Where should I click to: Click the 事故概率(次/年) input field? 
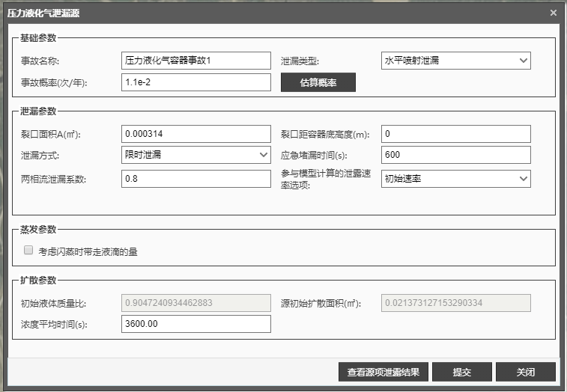tap(195, 82)
